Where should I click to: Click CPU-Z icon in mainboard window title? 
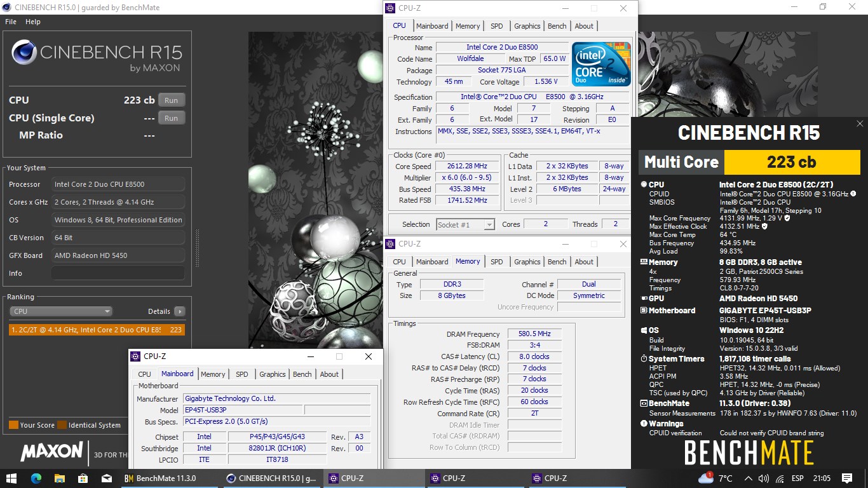tap(136, 356)
